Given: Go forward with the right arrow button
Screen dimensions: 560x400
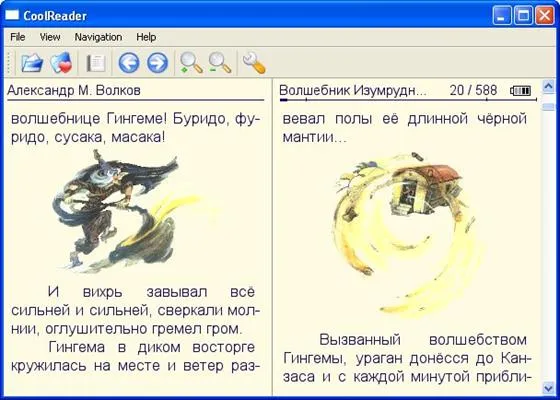Looking at the screenshot, I should [158, 63].
